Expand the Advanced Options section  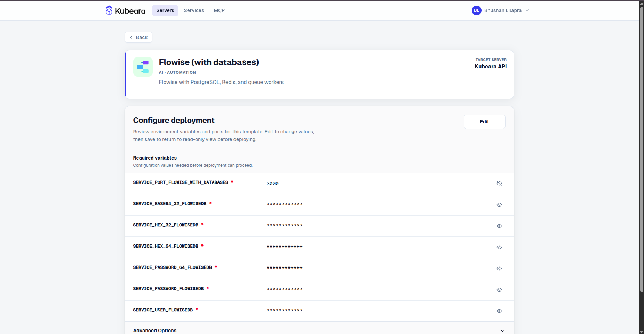319,330
